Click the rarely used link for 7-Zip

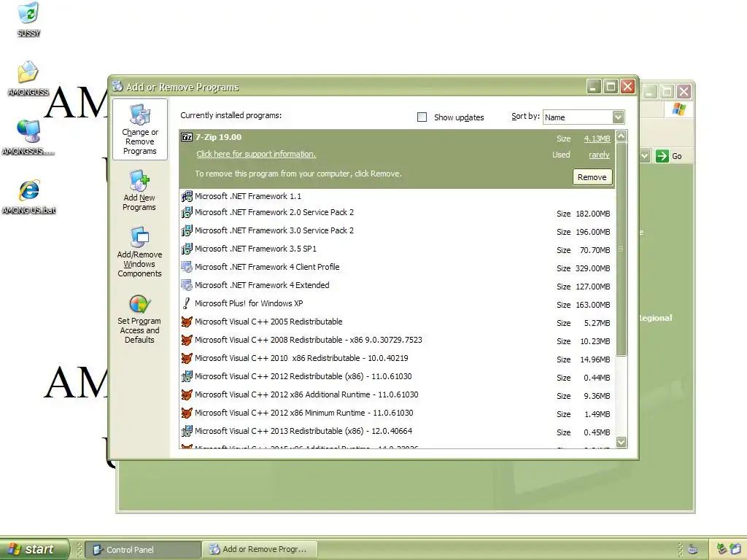[x=600, y=155]
